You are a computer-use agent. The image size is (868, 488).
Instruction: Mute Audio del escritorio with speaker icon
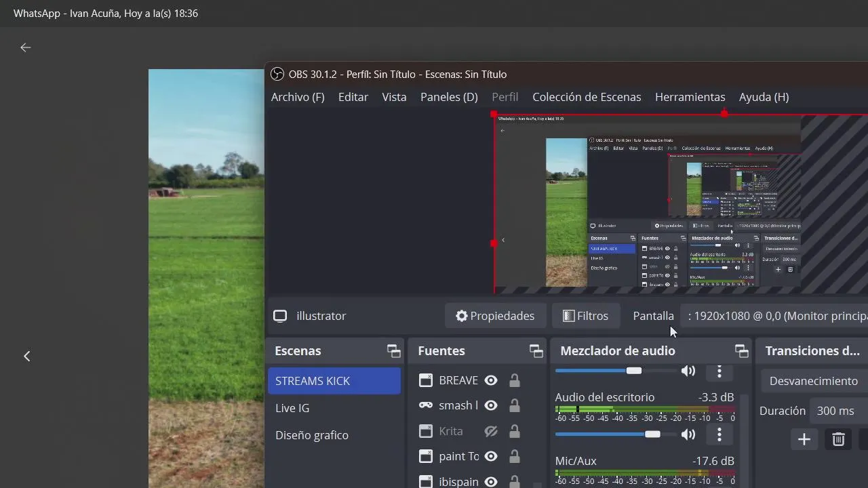688,434
